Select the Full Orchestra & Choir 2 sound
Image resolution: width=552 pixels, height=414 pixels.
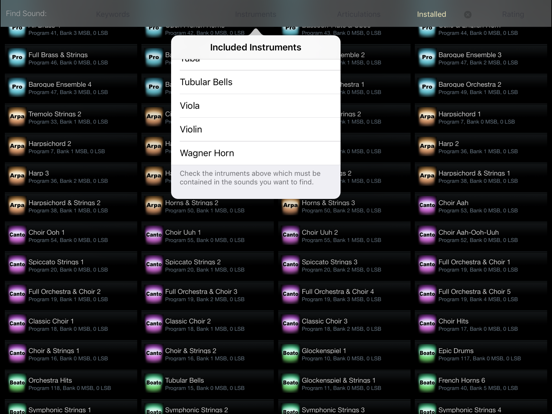pyautogui.click(x=71, y=295)
